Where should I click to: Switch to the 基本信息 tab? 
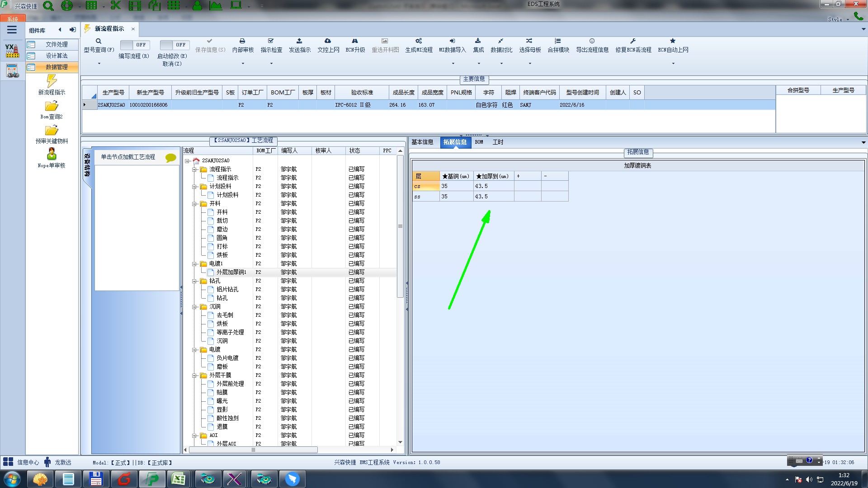pos(422,142)
